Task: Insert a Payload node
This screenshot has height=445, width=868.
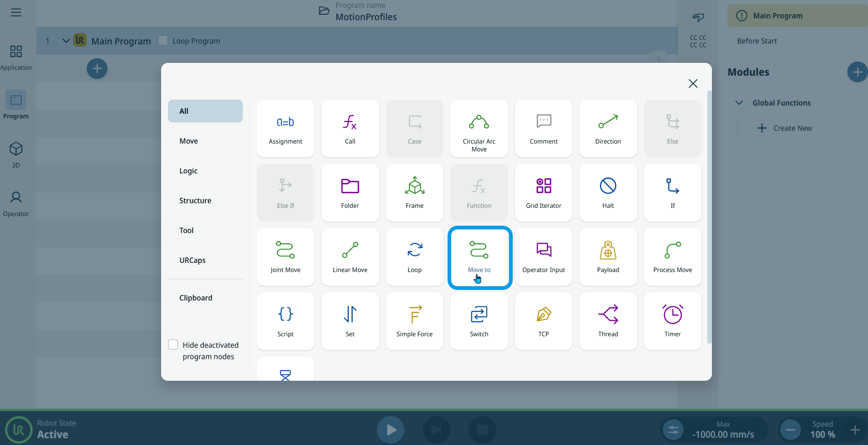Action: tap(608, 257)
